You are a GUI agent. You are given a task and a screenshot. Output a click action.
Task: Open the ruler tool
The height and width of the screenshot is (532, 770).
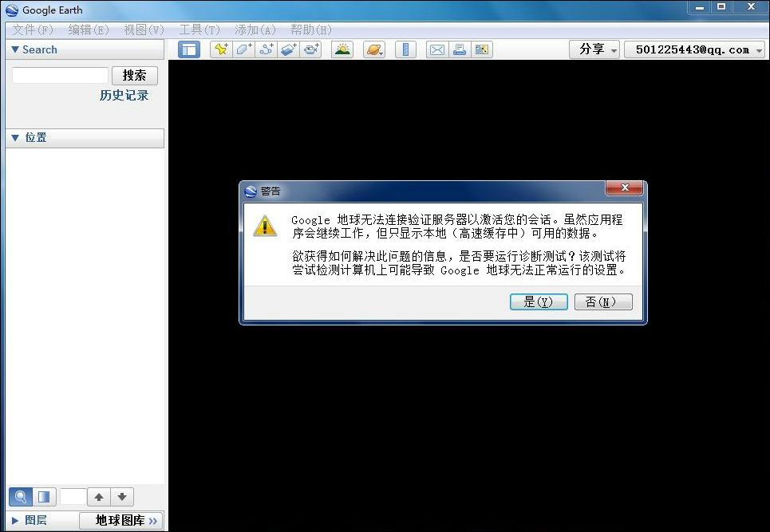tap(405, 49)
